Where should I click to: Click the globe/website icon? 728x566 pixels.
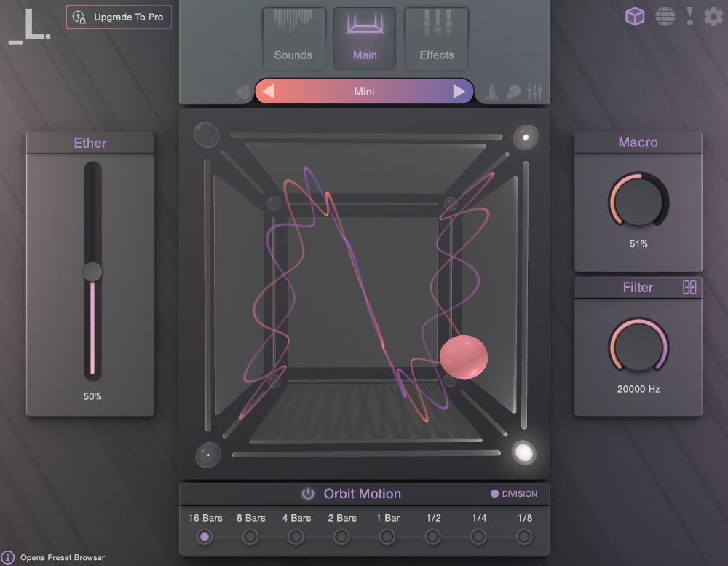[663, 16]
